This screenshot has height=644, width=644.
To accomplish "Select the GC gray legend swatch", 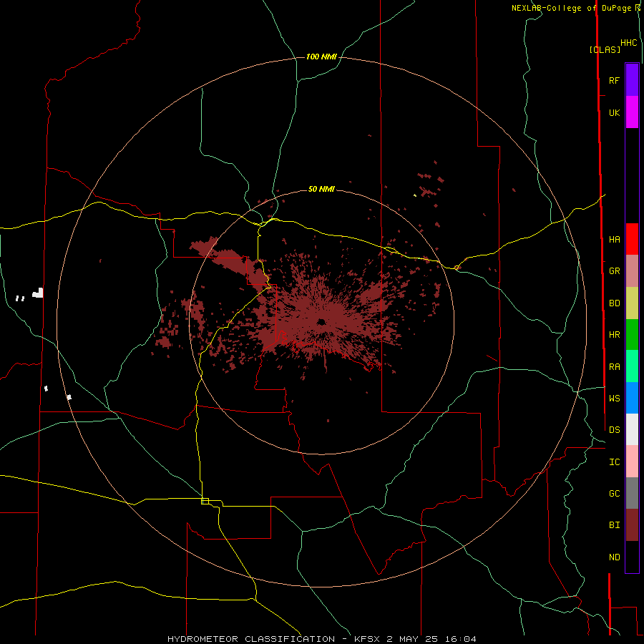I will point(632,493).
